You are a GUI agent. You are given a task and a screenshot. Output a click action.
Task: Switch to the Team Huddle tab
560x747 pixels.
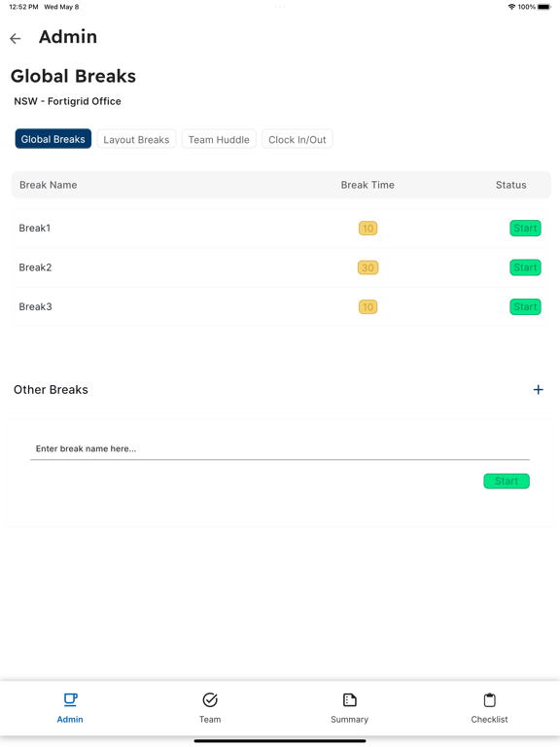pyautogui.click(x=219, y=140)
